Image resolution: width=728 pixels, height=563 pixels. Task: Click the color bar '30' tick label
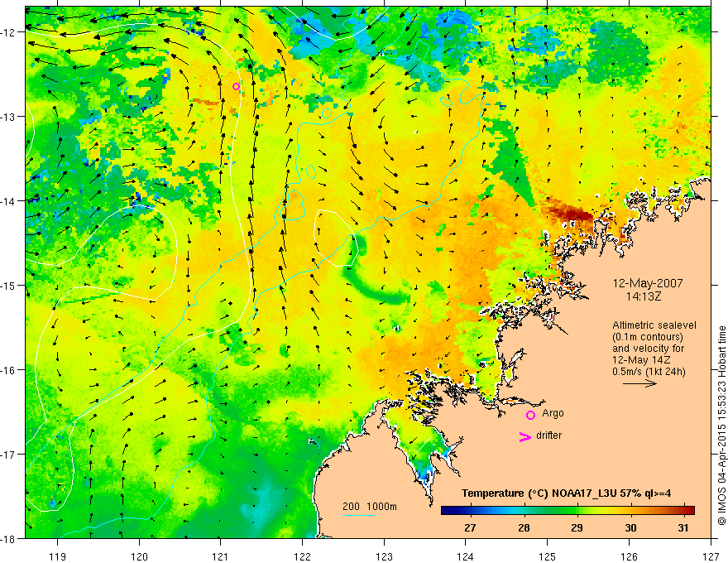tap(630, 528)
